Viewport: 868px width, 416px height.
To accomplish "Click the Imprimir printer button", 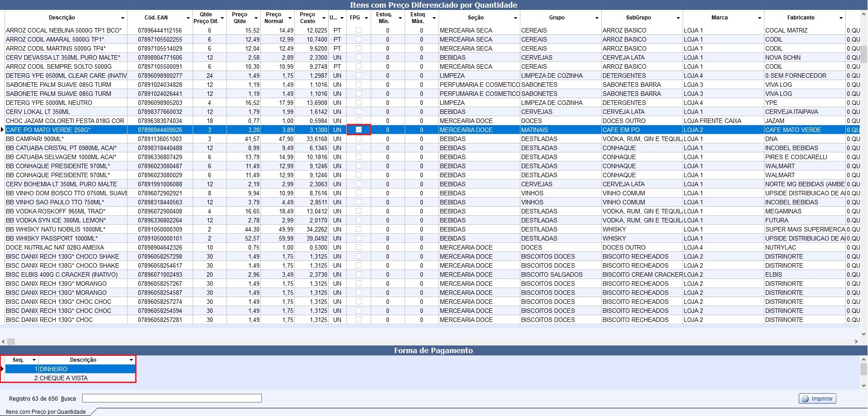I will pyautogui.click(x=817, y=398).
